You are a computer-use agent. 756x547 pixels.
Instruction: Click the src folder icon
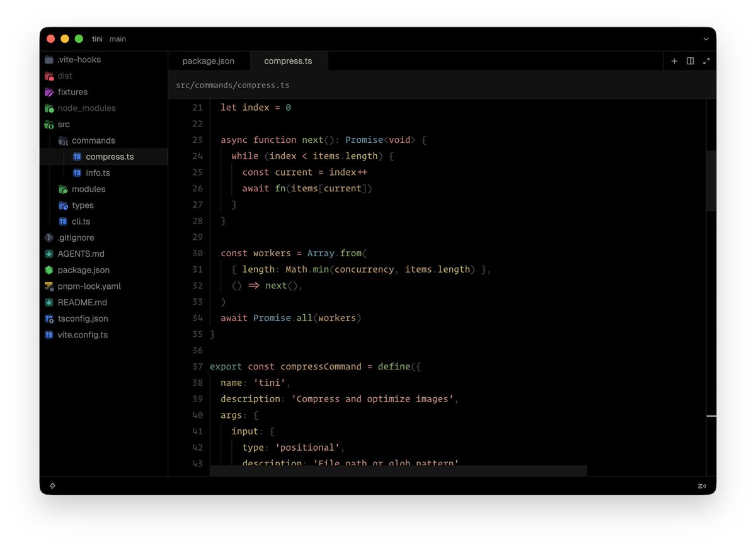pyautogui.click(x=49, y=125)
